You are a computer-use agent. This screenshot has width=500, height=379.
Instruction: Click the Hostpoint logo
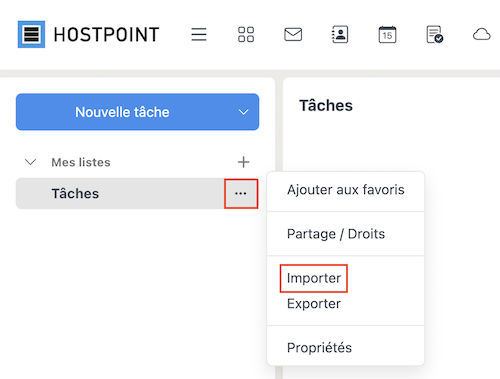(x=89, y=34)
